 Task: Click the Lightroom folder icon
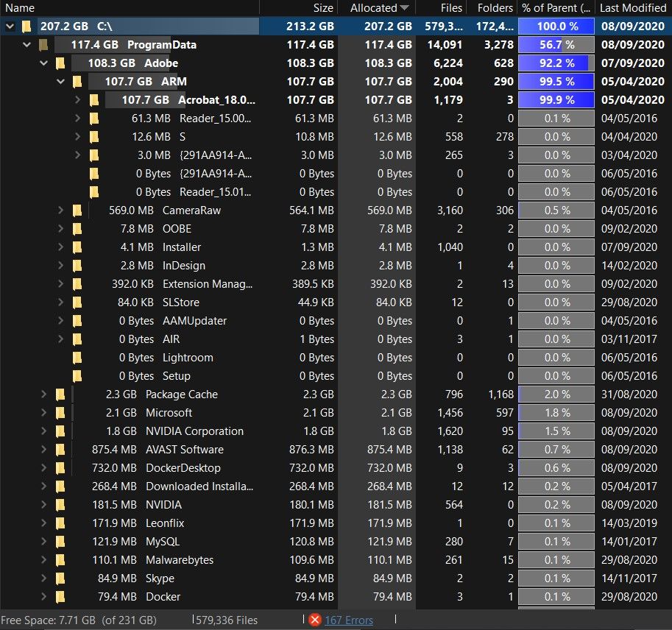pyautogui.click(x=77, y=358)
